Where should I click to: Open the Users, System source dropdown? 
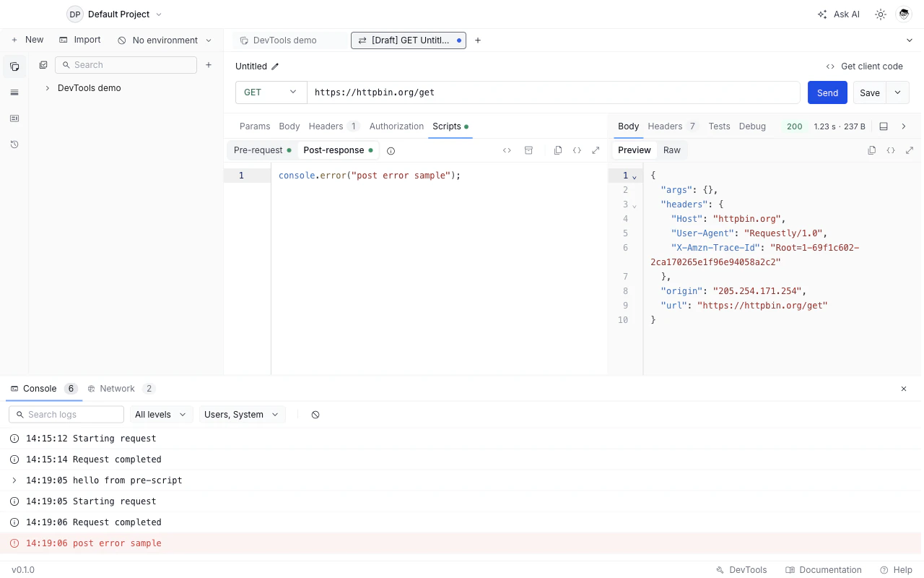point(242,415)
